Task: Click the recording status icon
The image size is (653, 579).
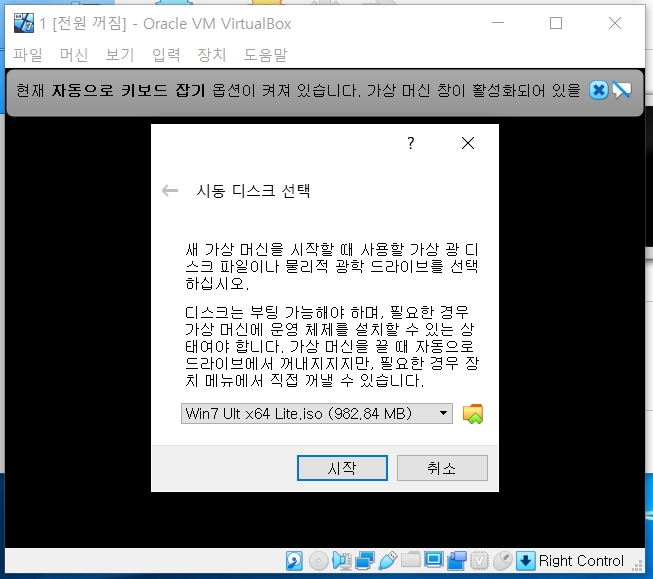Action: pos(456,561)
